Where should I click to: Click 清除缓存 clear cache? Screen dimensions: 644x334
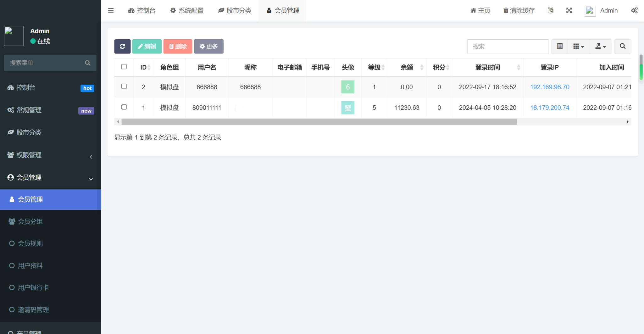pyautogui.click(x=519, y=11)
